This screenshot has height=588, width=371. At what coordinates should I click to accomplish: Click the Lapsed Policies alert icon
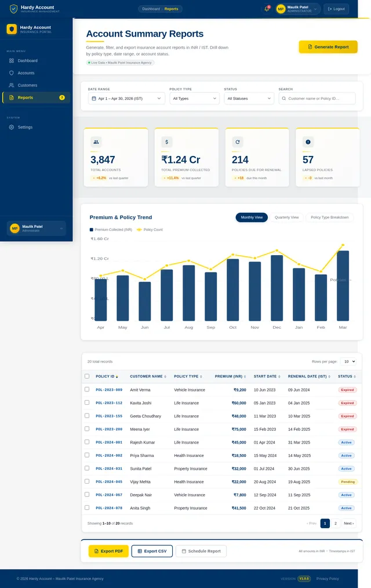(x=308, y=141)
